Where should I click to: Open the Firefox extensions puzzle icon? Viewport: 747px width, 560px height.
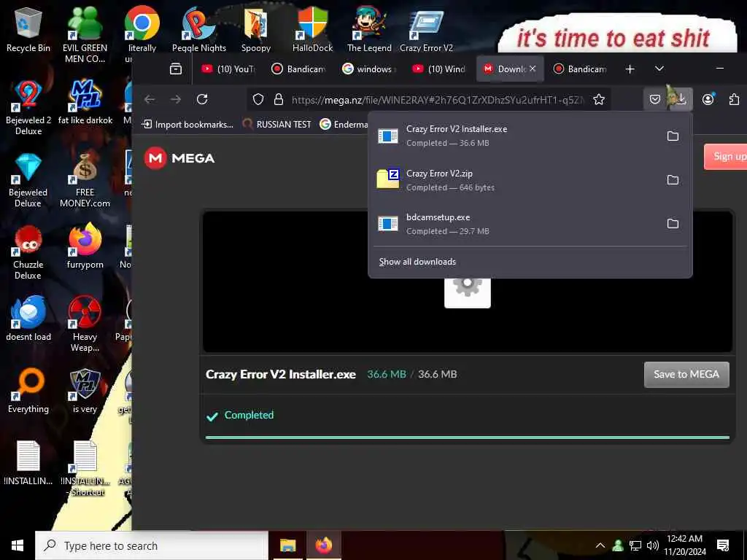[734, 99]
